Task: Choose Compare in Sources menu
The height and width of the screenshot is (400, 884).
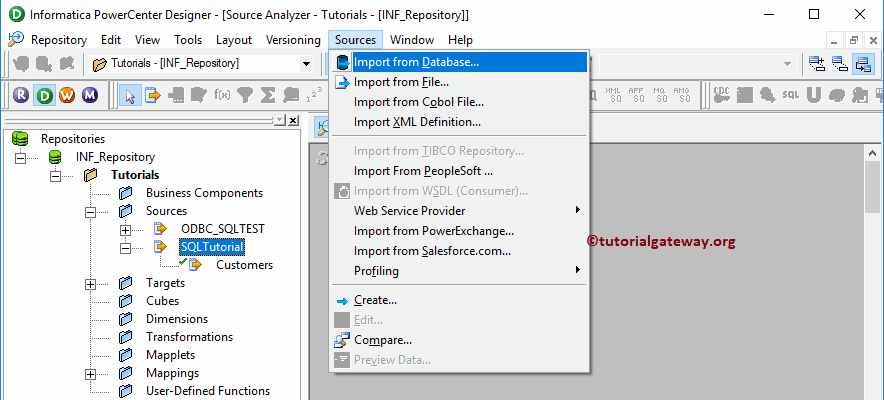Action: [459, 340]
